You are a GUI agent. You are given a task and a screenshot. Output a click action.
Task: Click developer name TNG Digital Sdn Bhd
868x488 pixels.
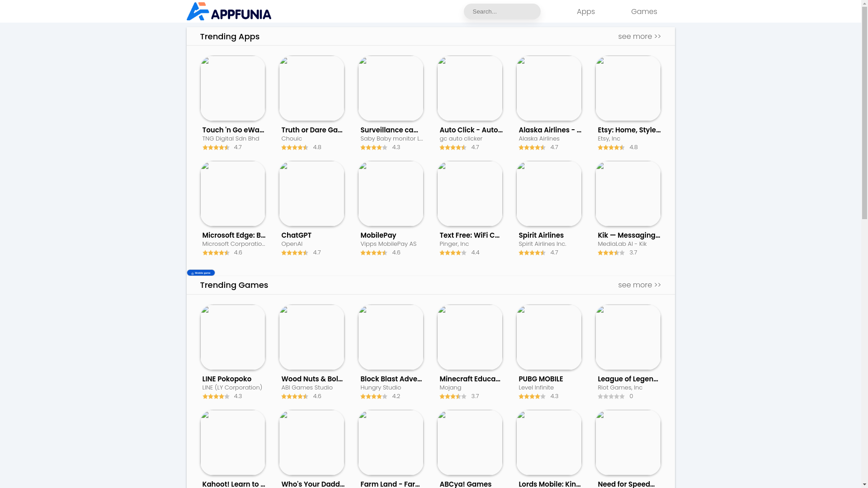231,139
